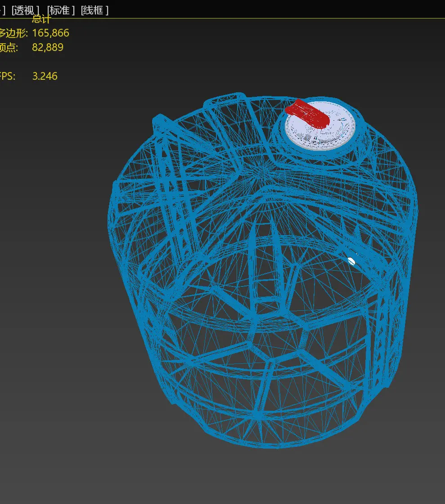
Task: Click the FPS value 3.246
Action: 45,76
